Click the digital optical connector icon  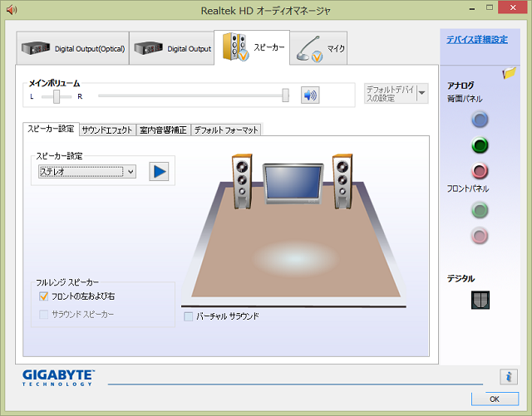[480, 300]
